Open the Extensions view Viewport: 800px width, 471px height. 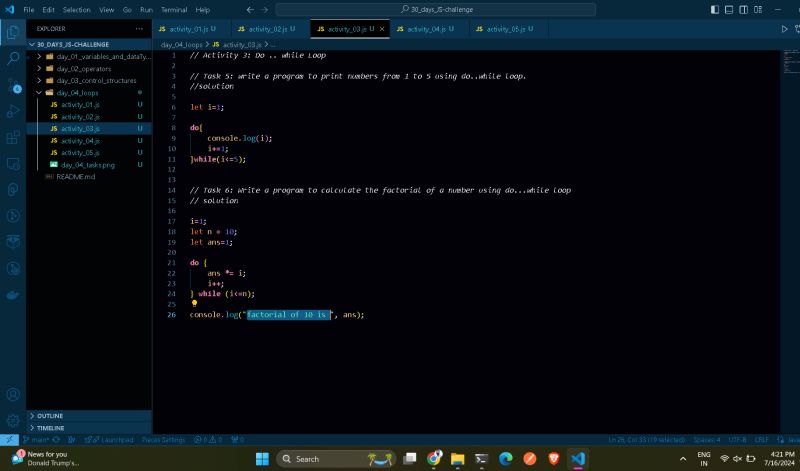[x=13, y=137]
